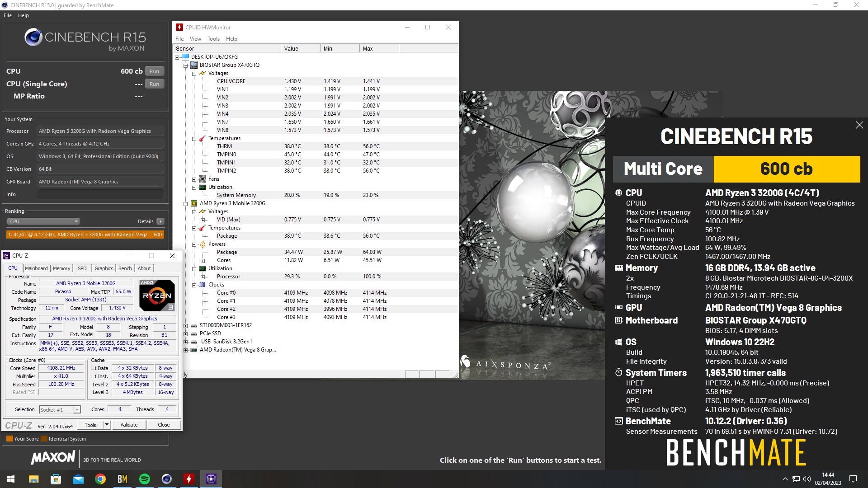Click the Cinebench R15 logo sphere

point(33,37)
